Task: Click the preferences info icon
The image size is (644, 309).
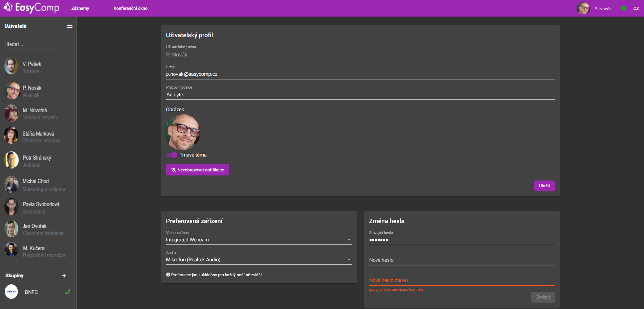Action: [x=168, y=275]
